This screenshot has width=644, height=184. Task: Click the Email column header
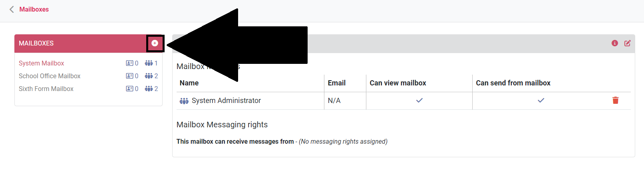(x=336, y=83)
